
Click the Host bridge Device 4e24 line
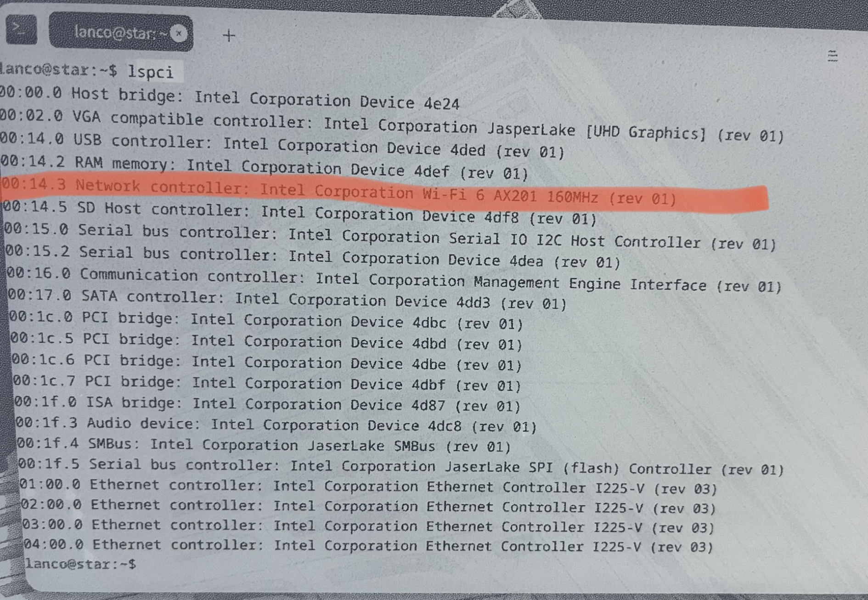(229, 98)
